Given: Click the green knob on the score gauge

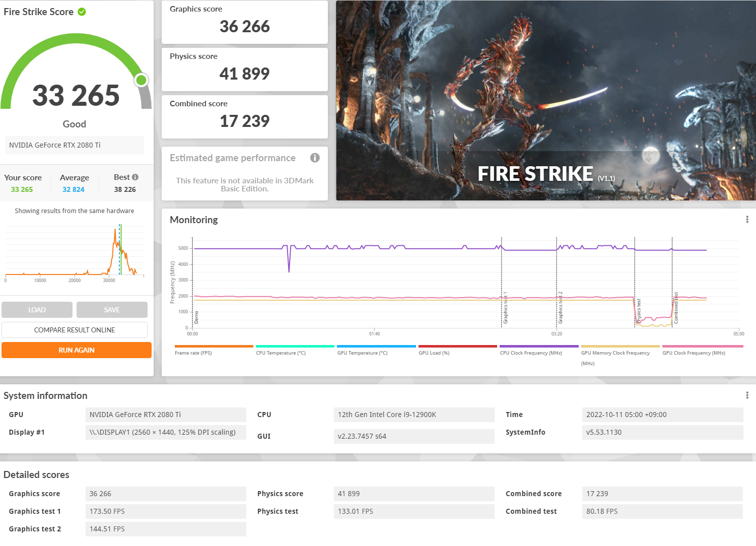Looking at the screenshot, I should tap(142, 80).
